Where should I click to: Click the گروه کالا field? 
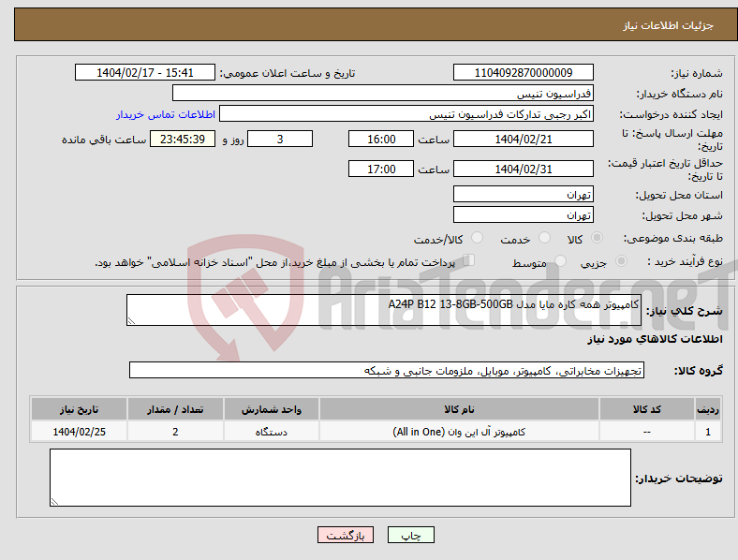(387, 370)
